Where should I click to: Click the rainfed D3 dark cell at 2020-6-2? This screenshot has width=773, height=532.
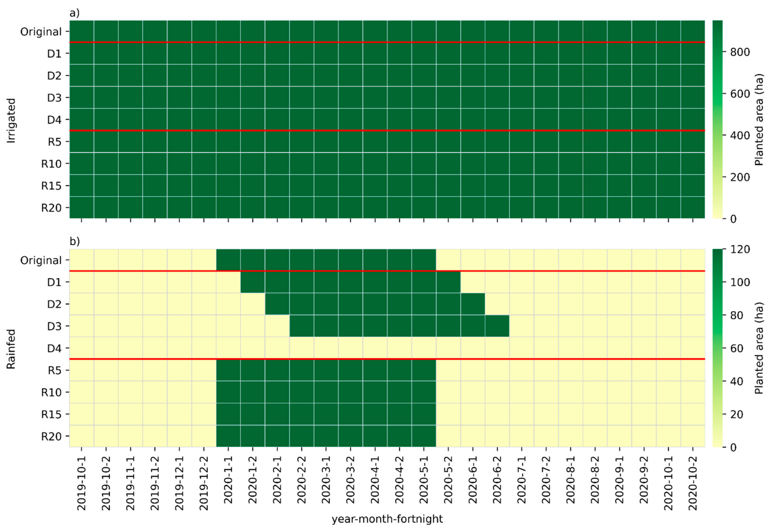click(497, 326)
